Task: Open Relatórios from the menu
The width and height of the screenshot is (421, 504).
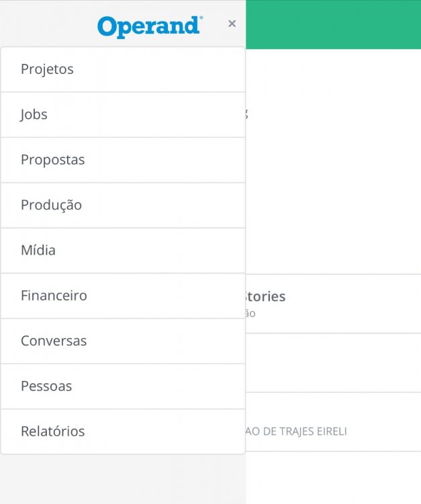Action: click(123, 431)
